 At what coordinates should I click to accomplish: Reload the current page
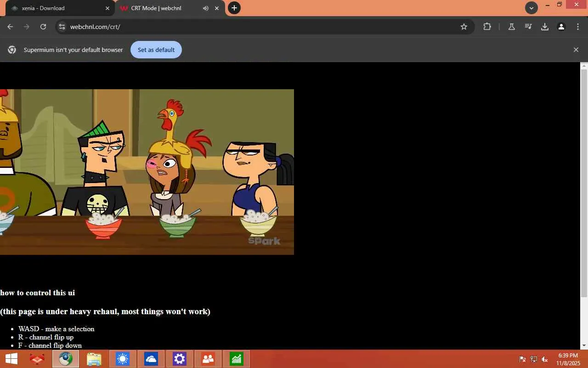pos(43,27)
